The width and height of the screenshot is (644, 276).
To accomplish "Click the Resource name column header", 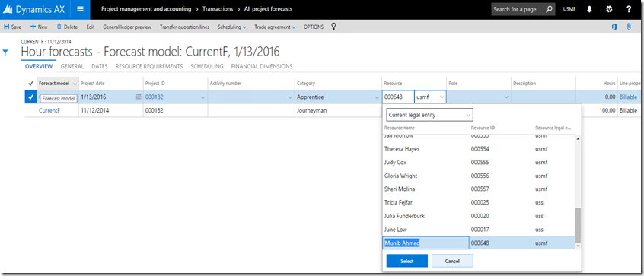I will pos(399,128).
